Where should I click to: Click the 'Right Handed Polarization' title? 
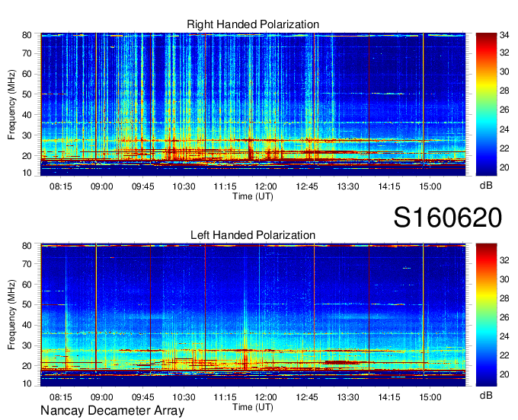pos(253,24)
